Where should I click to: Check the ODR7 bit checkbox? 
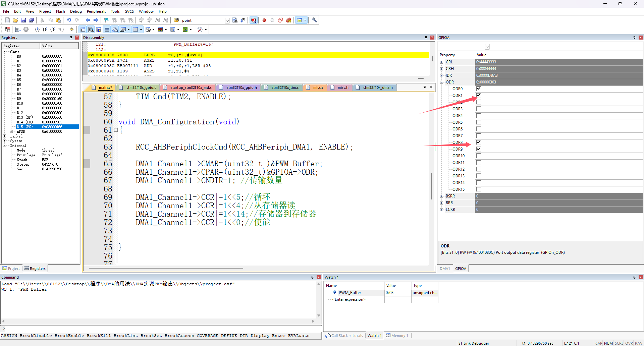tap(479, 136)
